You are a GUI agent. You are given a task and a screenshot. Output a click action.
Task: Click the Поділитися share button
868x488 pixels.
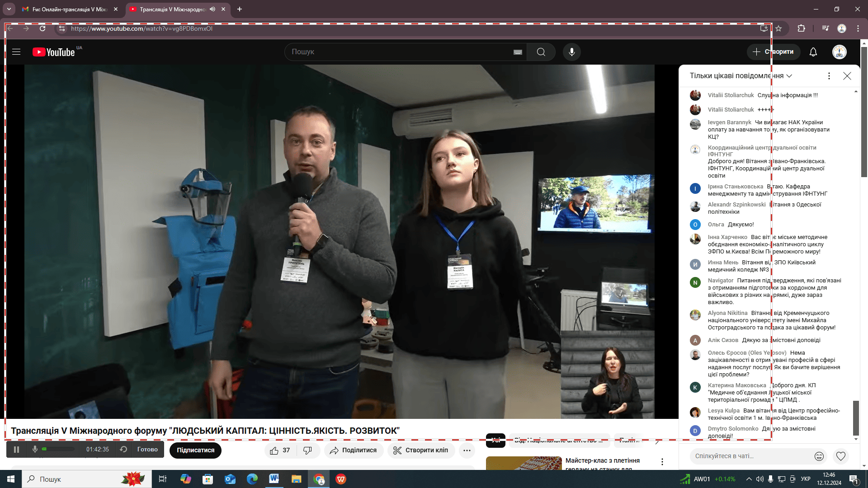[353, 450]
